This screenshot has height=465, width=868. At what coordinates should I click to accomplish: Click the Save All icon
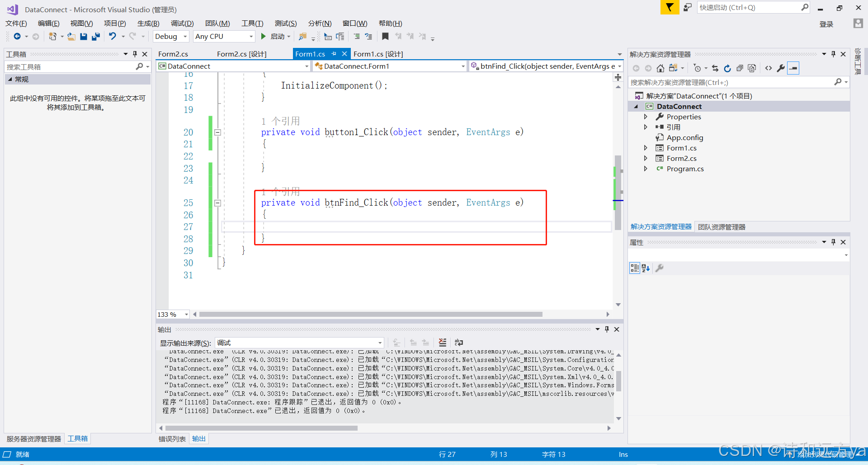96,36
